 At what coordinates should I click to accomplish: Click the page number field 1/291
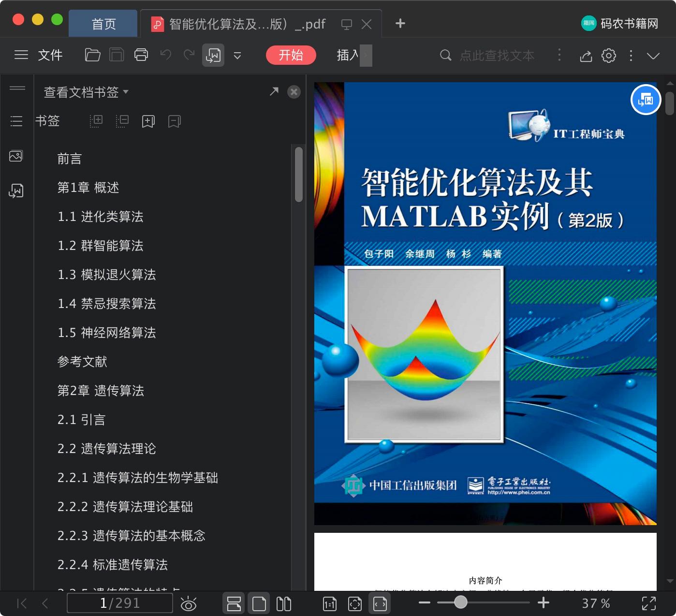click(120, 603)
